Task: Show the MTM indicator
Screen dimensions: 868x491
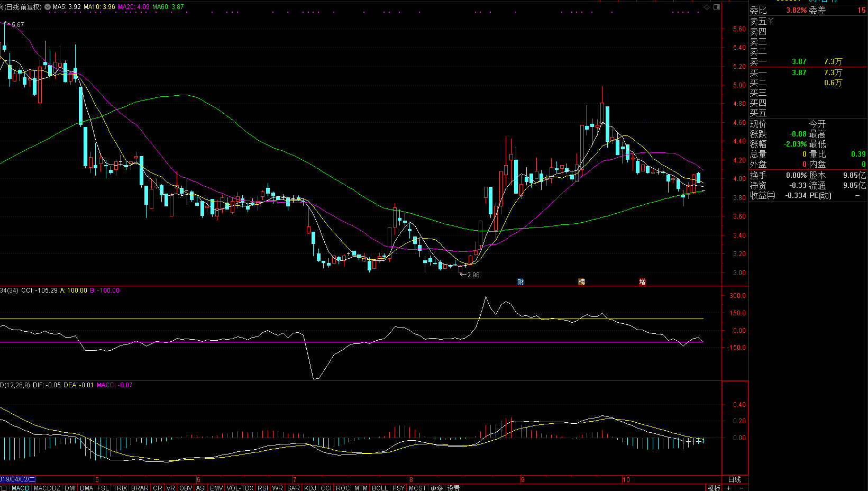Action: pos(361,488)
